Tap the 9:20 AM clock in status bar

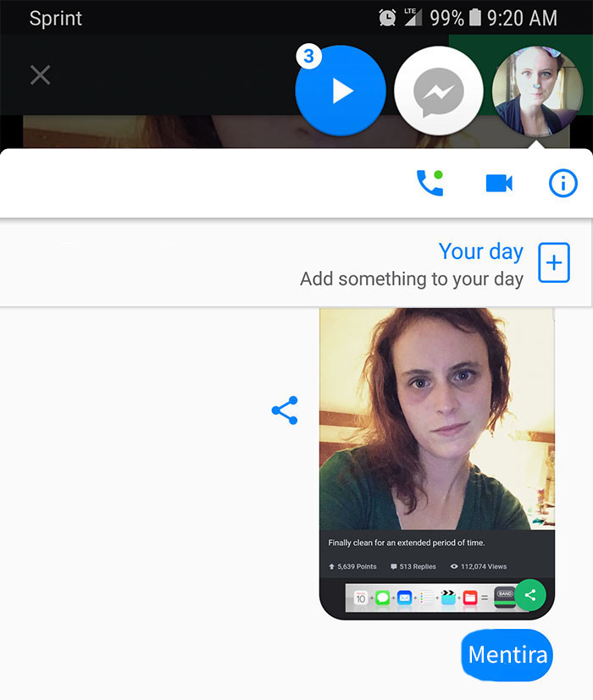click(x=522, y=19)
